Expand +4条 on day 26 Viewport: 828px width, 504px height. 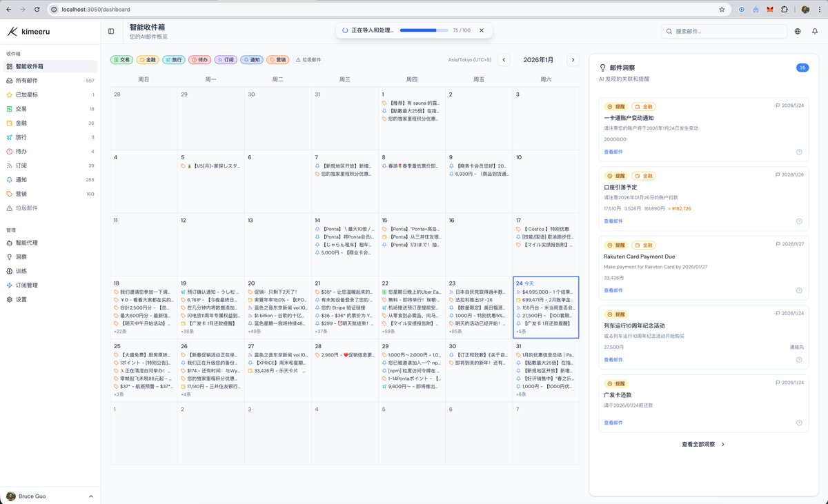[186, 394]
